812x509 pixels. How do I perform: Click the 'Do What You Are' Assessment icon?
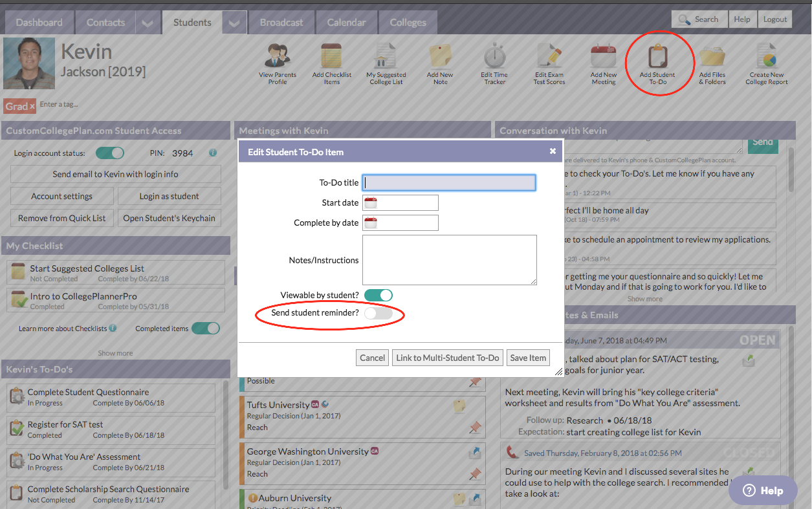pos(17,461)
